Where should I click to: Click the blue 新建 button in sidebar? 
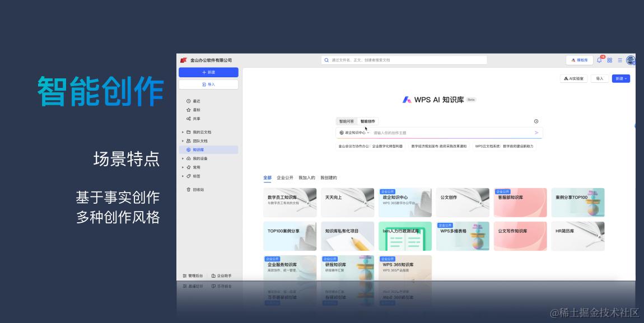(x=208, y=72)
